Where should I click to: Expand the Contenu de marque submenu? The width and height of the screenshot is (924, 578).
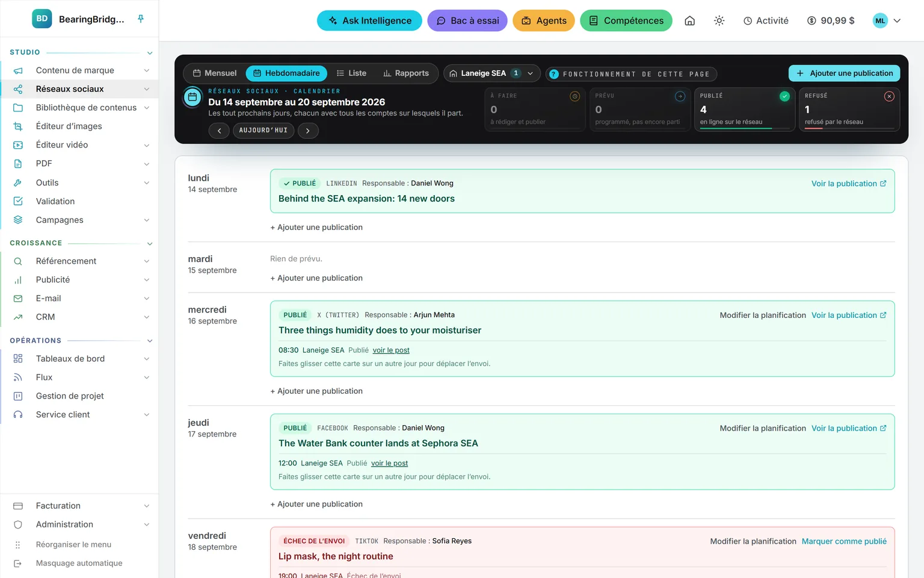point(147,70)
